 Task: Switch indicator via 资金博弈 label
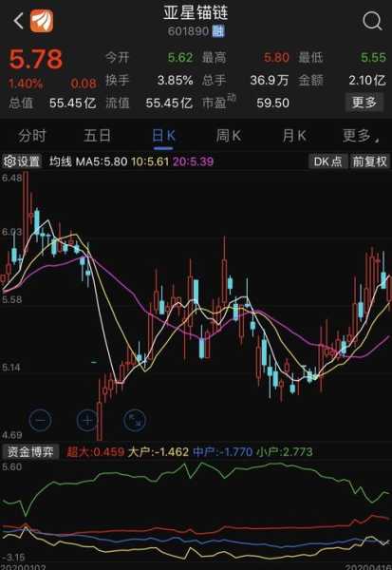pos(30,452)
